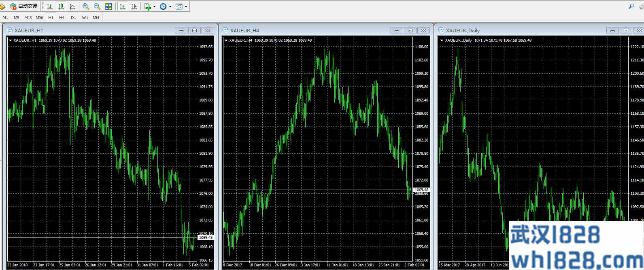Expand the triangle beside XAUEUR.,H4 chart label
Viewport: 644px width, 270px height.
(226, 40)
